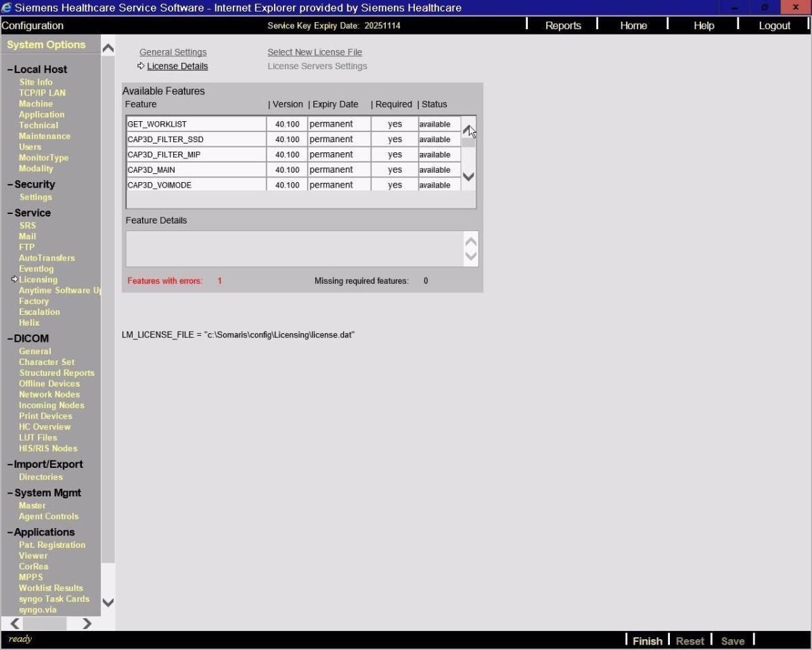Select the CAP3D_MAIN feature

tap(294, 170)
